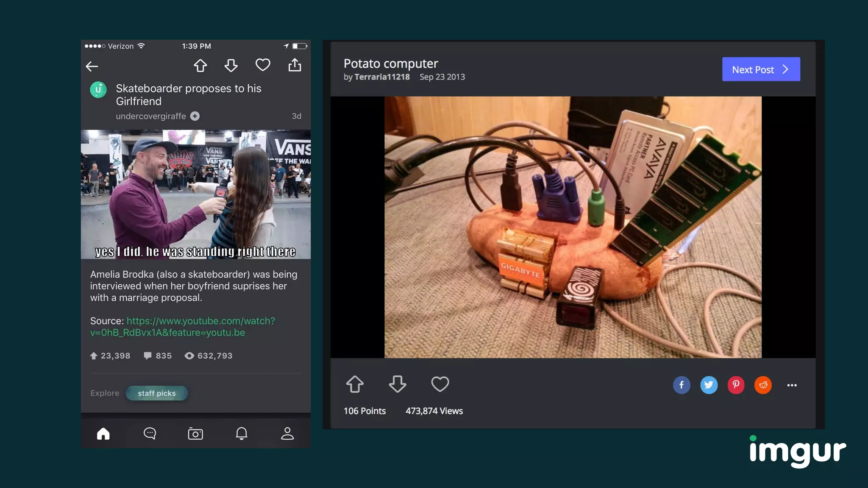
Task: Tap the back arrow in mobile app
Action: coord(92,66)
